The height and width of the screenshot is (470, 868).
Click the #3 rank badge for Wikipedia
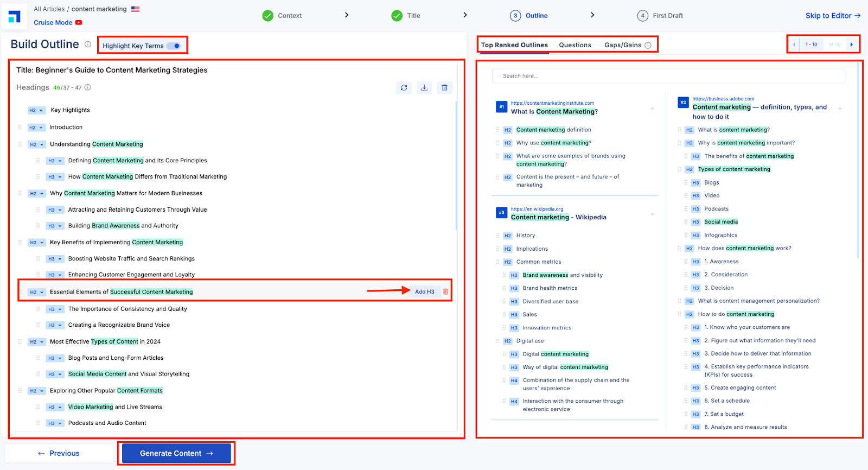click(x=502, y=212)
